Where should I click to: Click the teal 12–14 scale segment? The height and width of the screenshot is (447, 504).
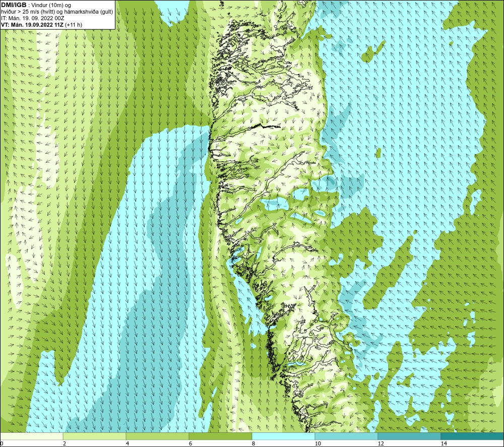409,436
